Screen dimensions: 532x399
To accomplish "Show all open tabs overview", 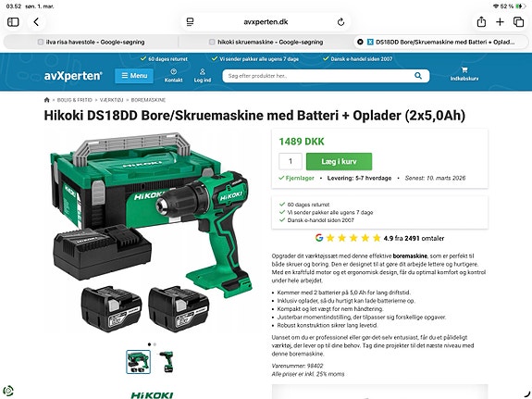I will point(518,22).
